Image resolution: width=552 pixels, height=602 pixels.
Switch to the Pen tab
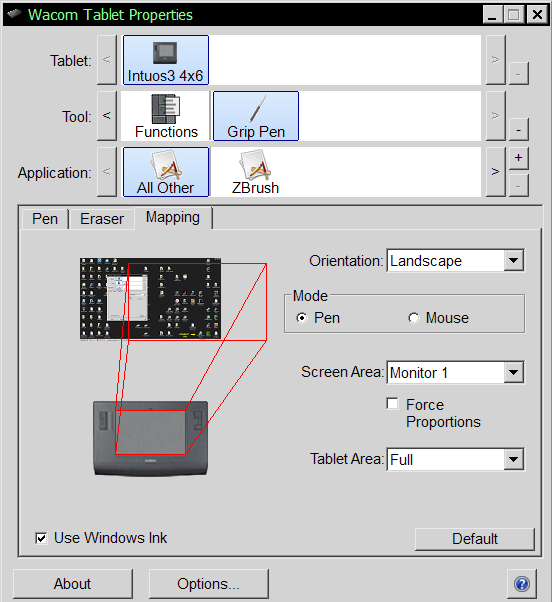click(x=45, y=219)
